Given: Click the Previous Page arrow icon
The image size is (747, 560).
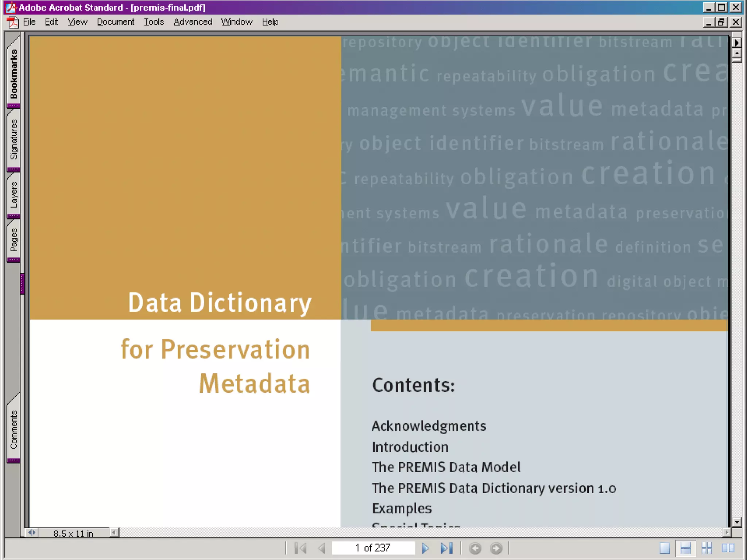Looking at the screenshot, I should 322,548.
